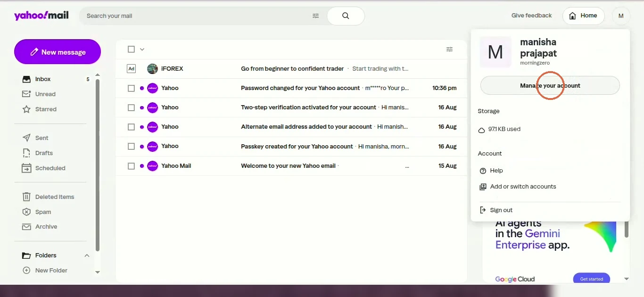
Task: Go to Sent folder
Action: pos(41,138)
